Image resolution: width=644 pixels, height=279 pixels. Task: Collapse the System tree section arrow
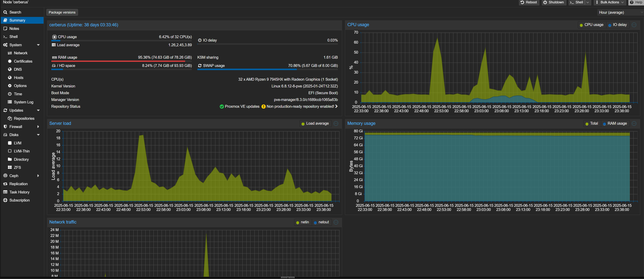(38, 45)
